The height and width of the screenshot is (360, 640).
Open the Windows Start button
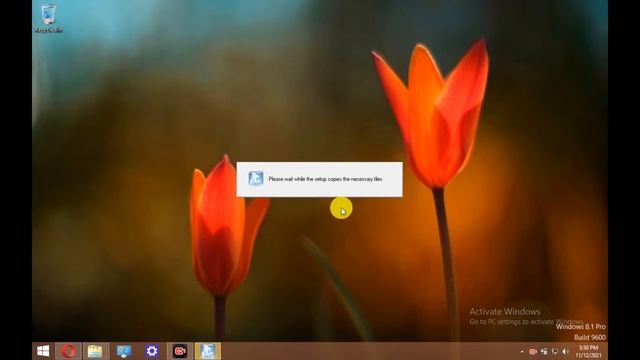[x=43, y=351]
